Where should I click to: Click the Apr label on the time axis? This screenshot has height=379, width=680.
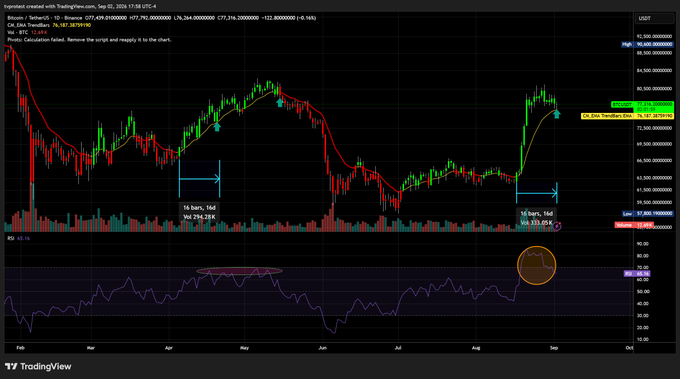(x=169, y=348)
